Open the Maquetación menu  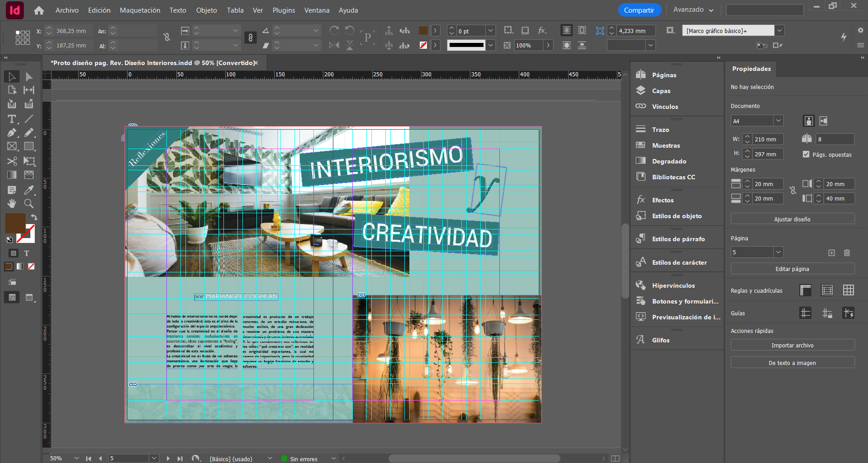(140, 10)
